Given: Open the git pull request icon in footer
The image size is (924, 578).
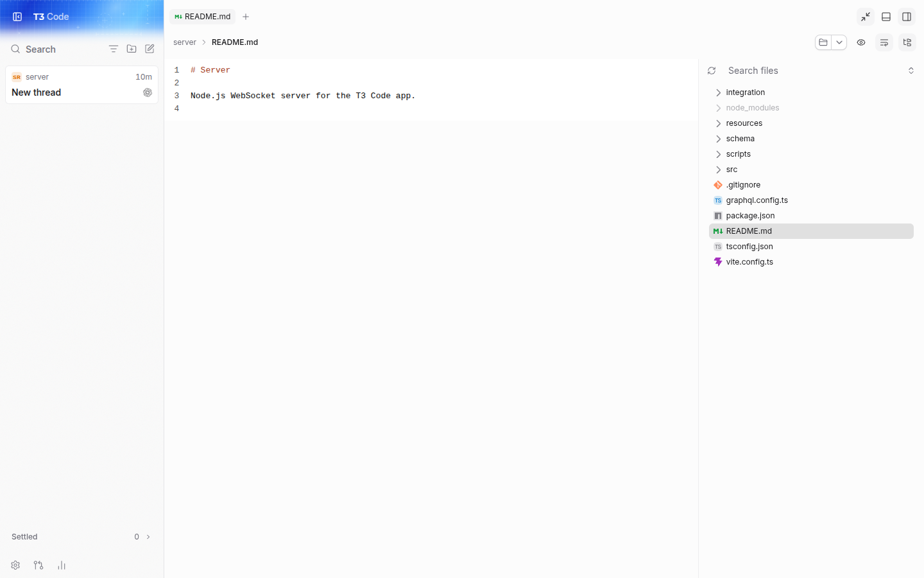Looking at the screenshot, I should 38,565.
